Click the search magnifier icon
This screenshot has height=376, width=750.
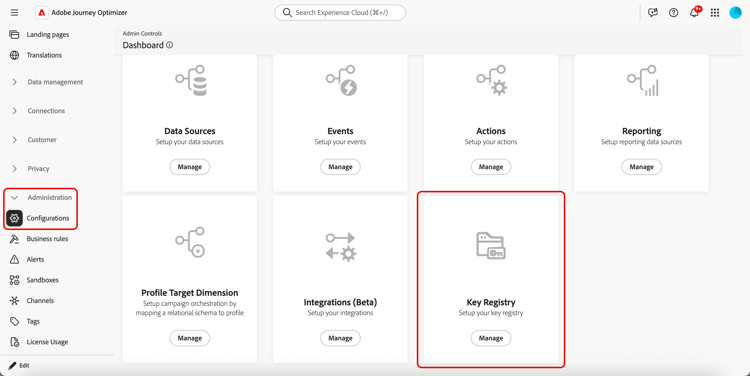[287, 12]
